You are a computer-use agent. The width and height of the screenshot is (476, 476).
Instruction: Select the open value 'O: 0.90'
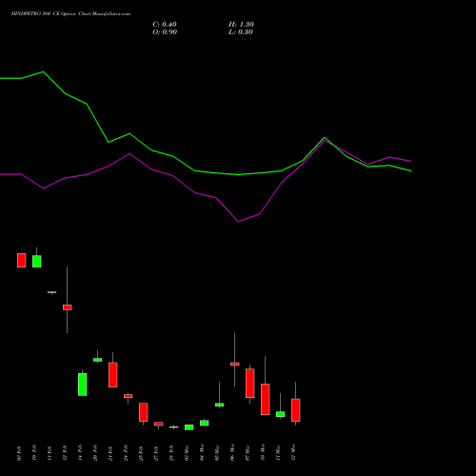click(x=165, y=32)
